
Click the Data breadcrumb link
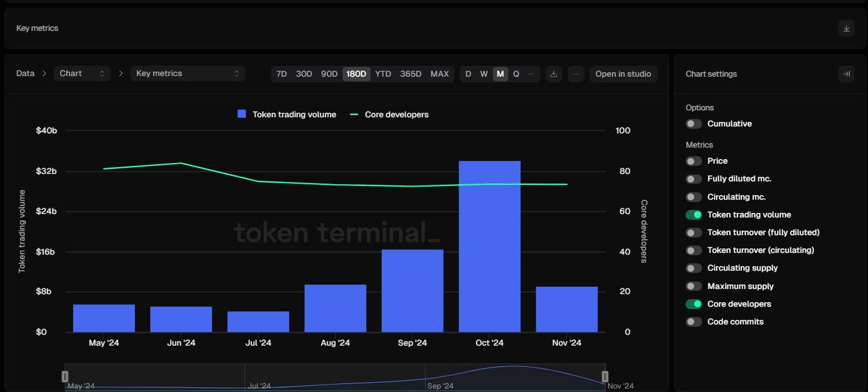tap(25, 73)
